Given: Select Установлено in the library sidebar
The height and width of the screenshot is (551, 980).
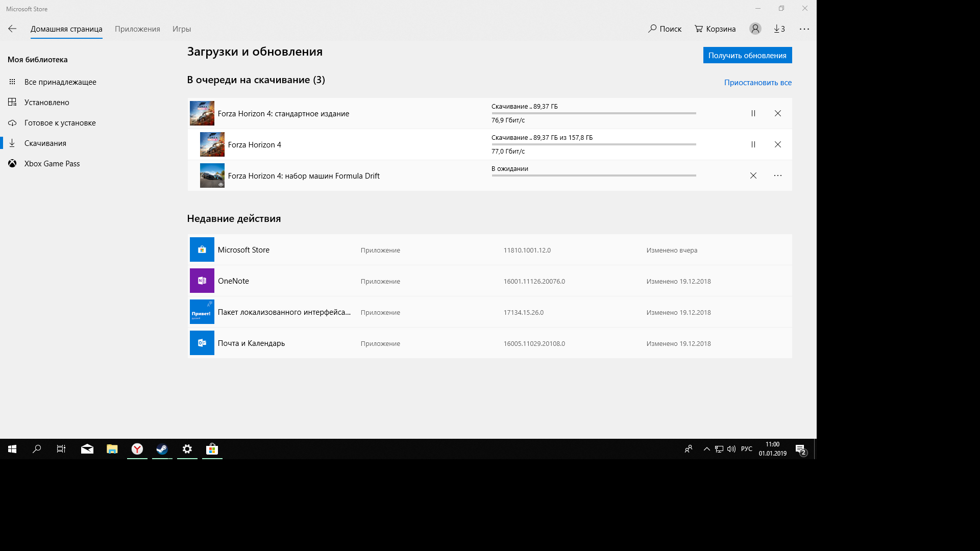Looking at the screenshot, I should pos(47,103).
